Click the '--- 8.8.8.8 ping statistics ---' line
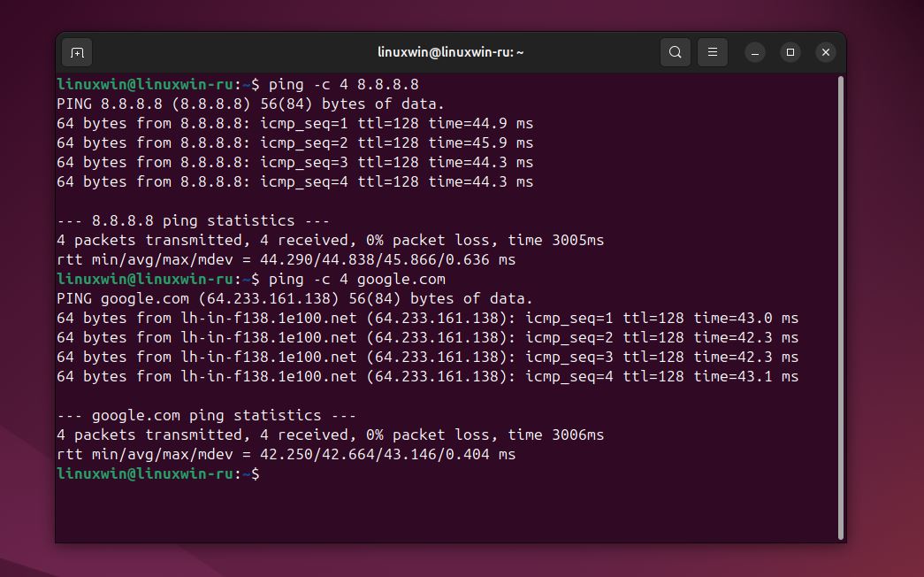This screenshot has width=924, height=577. tap(194, 220)
